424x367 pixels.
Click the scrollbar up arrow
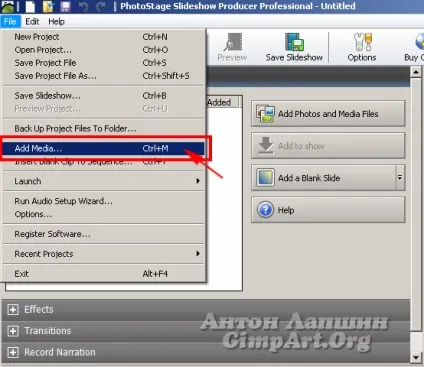point(416,72)
